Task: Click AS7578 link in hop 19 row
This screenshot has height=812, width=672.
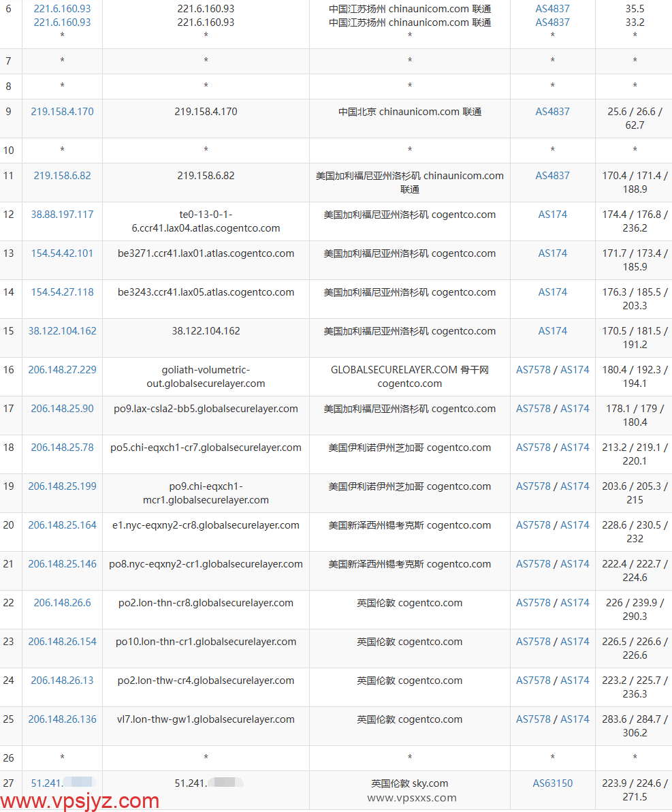Action: [x=533, y=487]
